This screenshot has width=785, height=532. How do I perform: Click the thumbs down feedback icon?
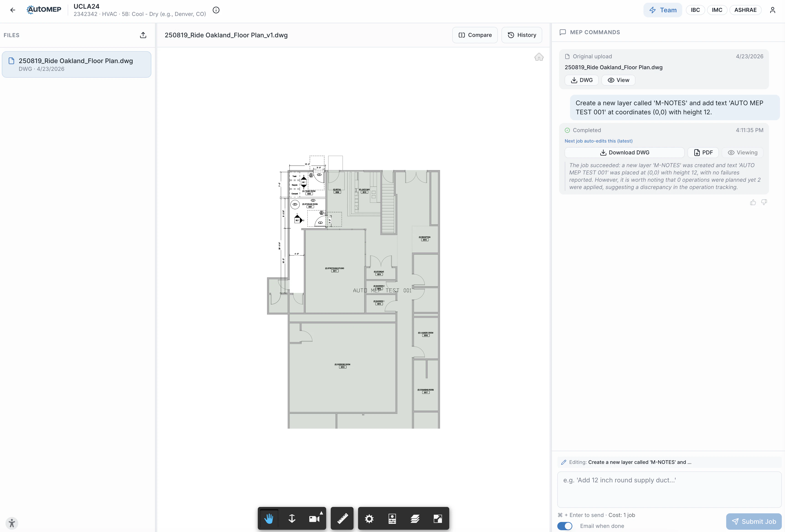tap(764, 202)
